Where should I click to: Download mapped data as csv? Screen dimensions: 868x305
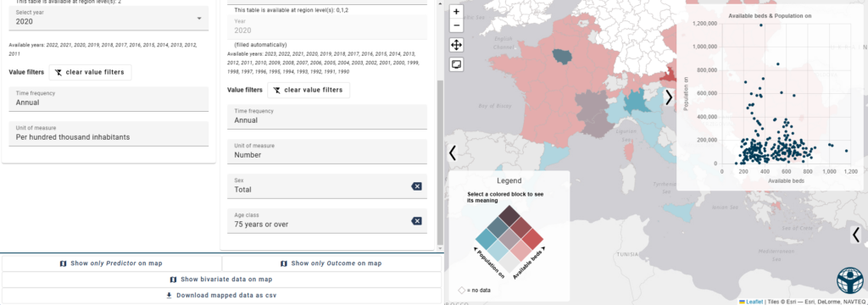tap(221, 296)
